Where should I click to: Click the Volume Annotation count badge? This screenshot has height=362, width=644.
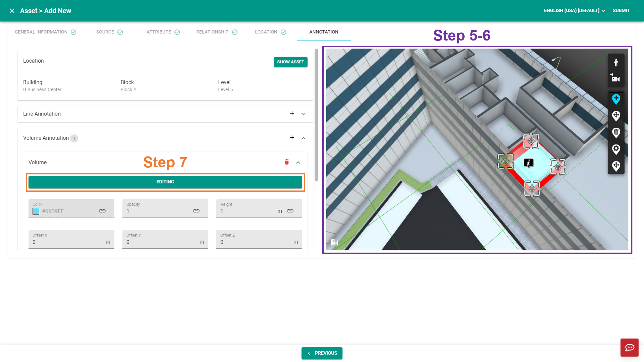tap(74, 138)
